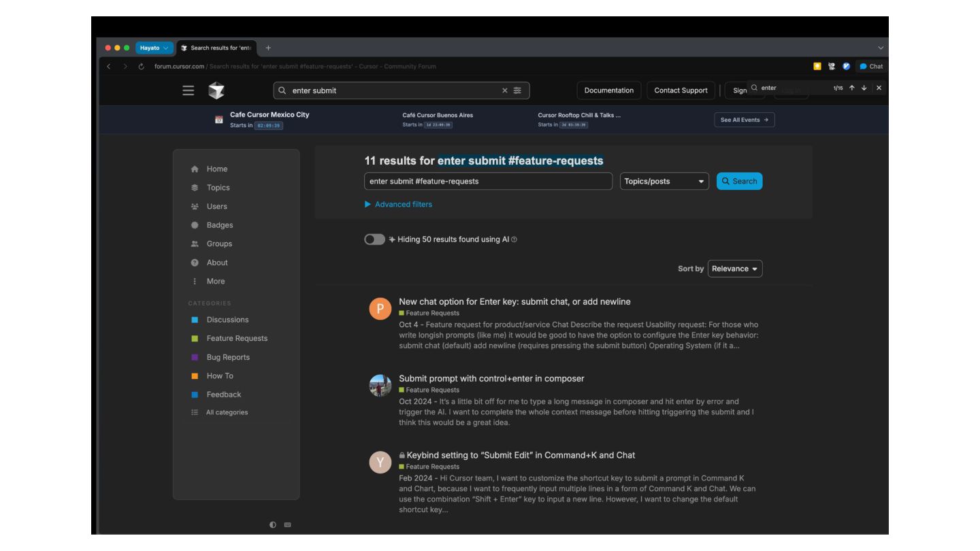Click Feature Requests tag under Keybind setting result

429,467
